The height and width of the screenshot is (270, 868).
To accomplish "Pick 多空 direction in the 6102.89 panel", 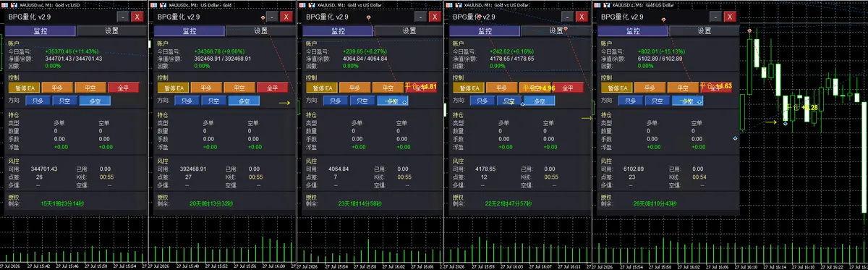I will tap(687, 101).
